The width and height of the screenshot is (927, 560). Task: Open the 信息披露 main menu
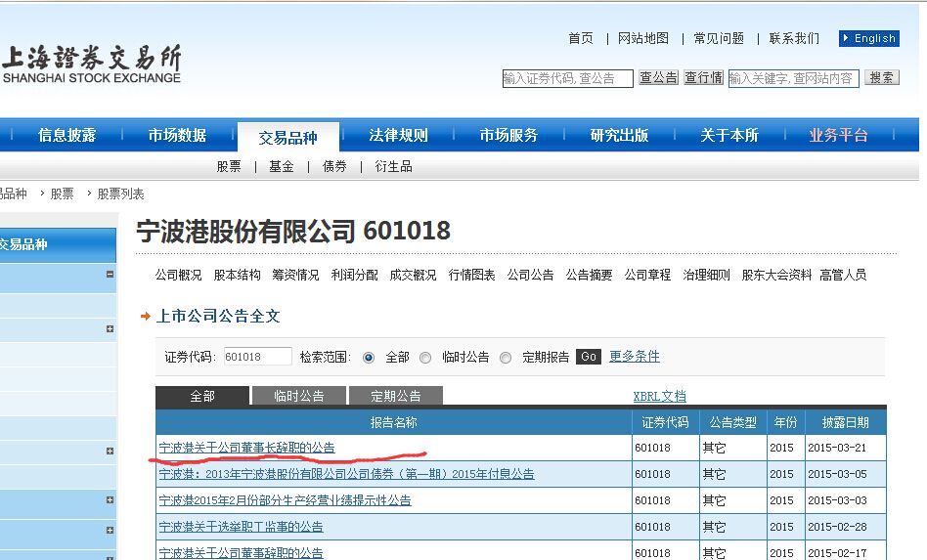(x=66, y=135)
